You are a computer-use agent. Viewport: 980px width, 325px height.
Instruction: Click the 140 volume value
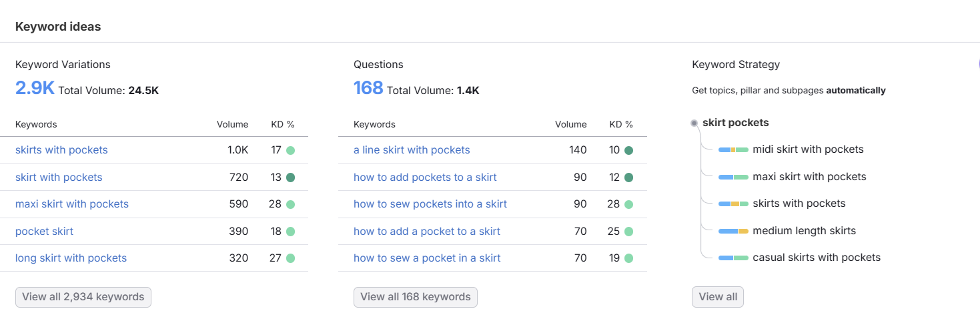[x=578, y=150]
